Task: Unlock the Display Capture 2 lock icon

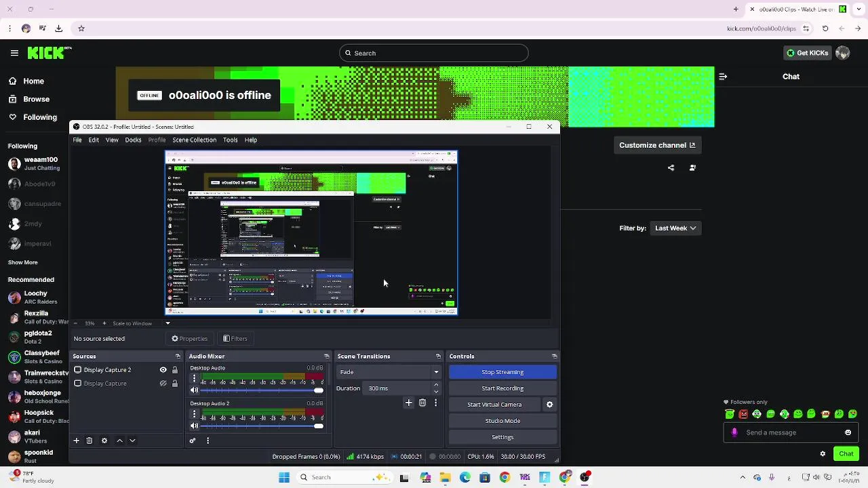Action: pyautogui.click(x=175, y=370)
